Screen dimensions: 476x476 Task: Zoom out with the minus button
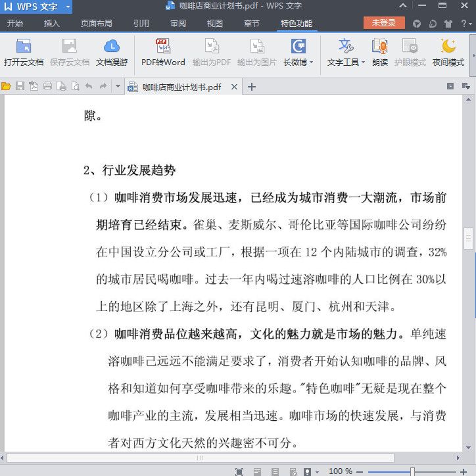pyautogui.click(x=360, y=471)
